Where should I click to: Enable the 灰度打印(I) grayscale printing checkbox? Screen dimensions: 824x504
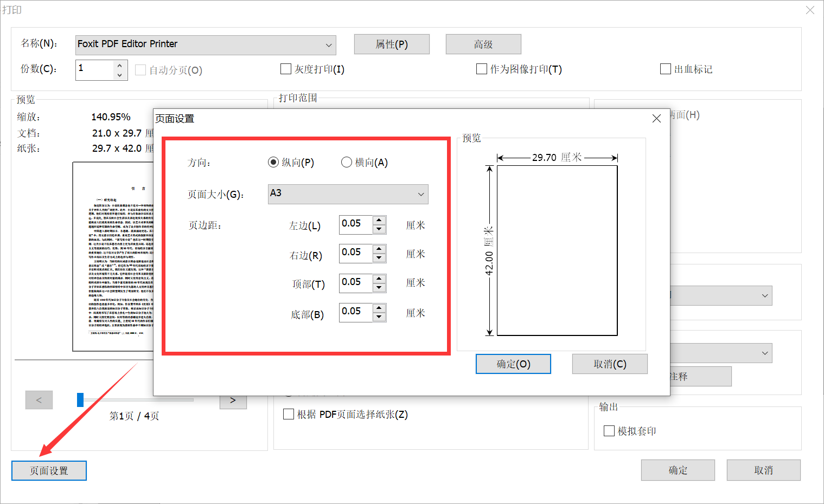(x=286, y=69)
